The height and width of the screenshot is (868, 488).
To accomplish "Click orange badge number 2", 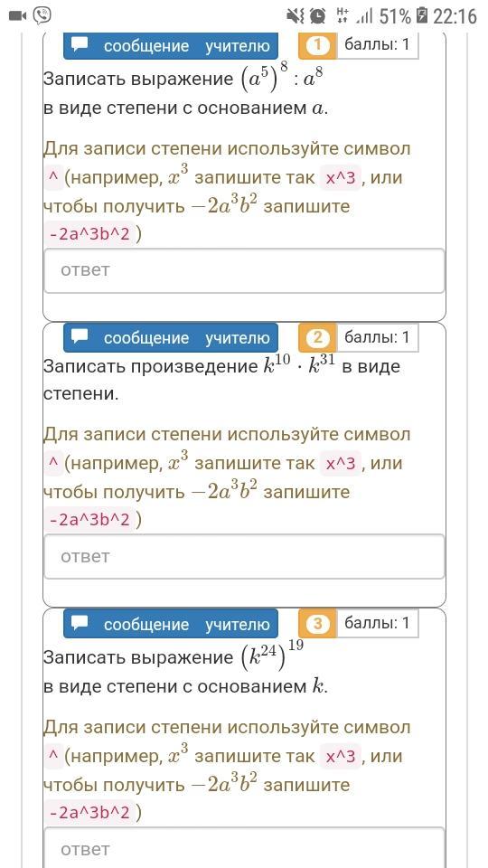I will point(317,337).
